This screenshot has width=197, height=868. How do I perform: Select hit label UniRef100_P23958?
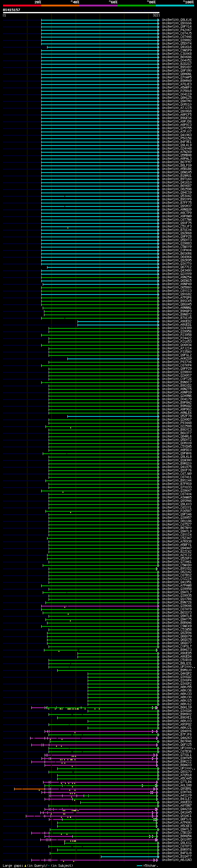pos(177,335)
